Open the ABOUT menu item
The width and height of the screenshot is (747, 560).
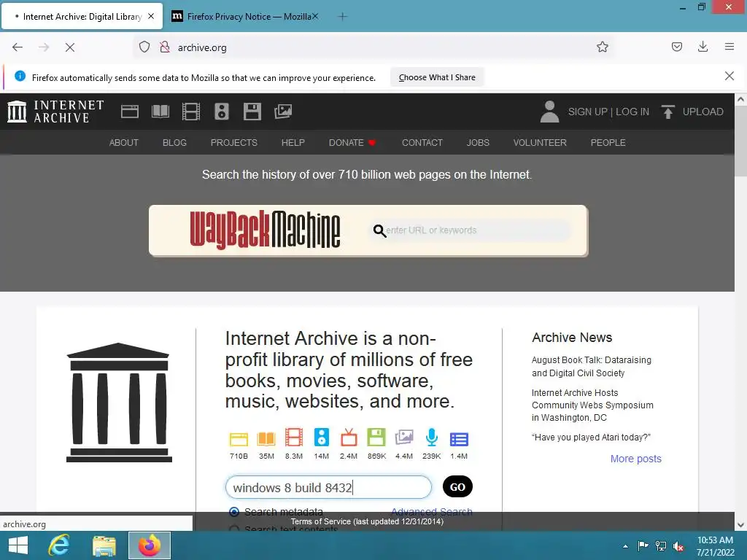coord(124,142)
